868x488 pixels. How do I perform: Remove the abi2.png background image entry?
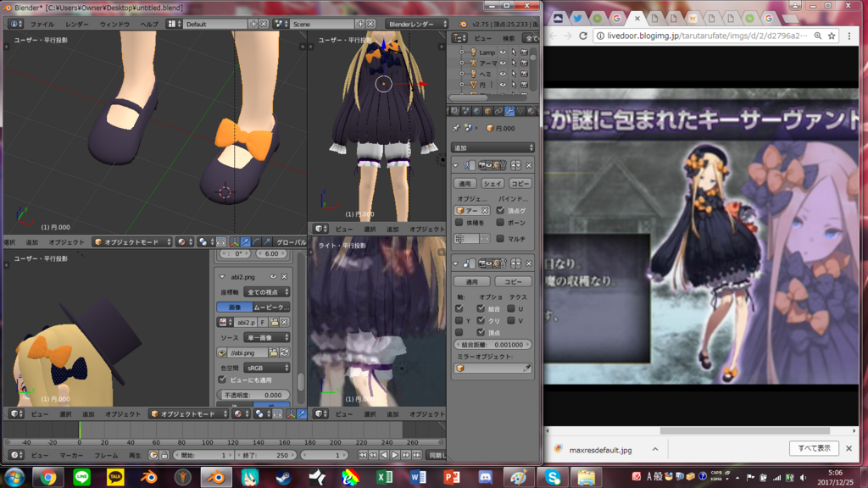[x=284, y=277]
